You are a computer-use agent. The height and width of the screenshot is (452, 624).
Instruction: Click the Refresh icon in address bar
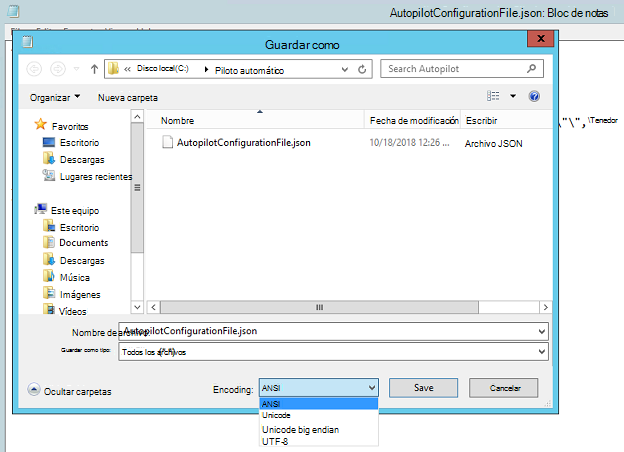tap(362, 70)
